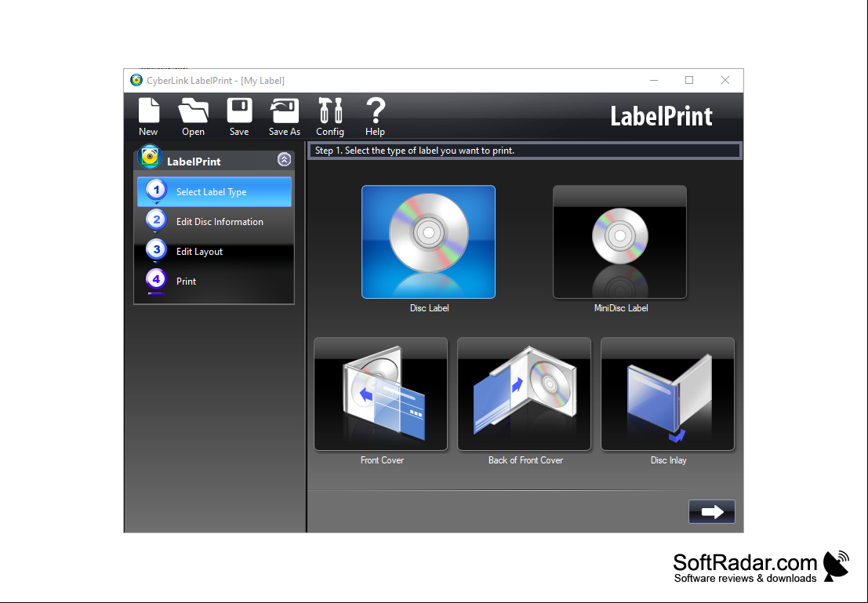Viewport: 868px width, 603px height.
Task: Click the Help question mark icon
Action: tap(376, 111)
